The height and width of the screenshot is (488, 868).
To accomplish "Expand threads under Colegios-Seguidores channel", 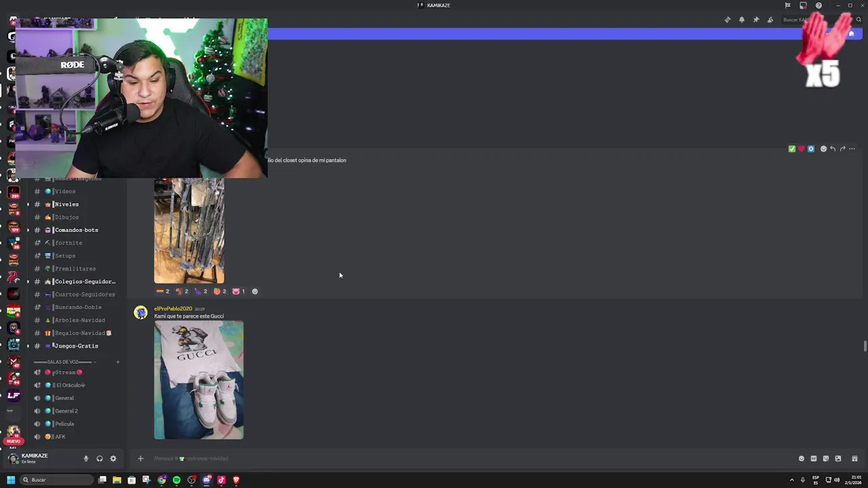I will coord(28,282).
